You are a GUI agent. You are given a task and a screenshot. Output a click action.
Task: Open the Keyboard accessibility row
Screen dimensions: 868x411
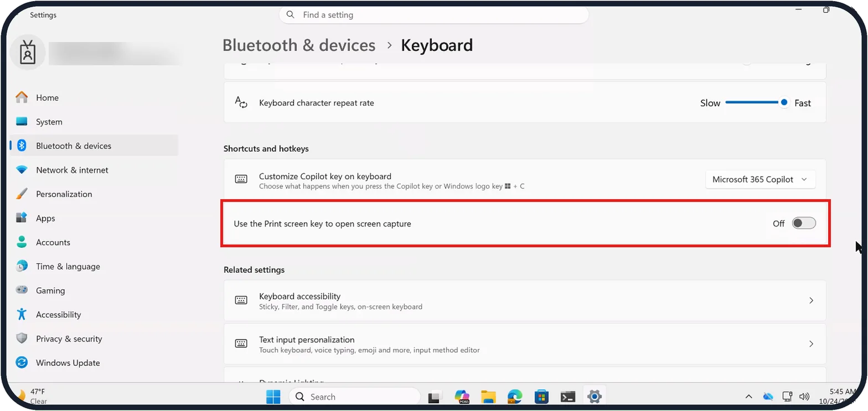tap(525, 300)
